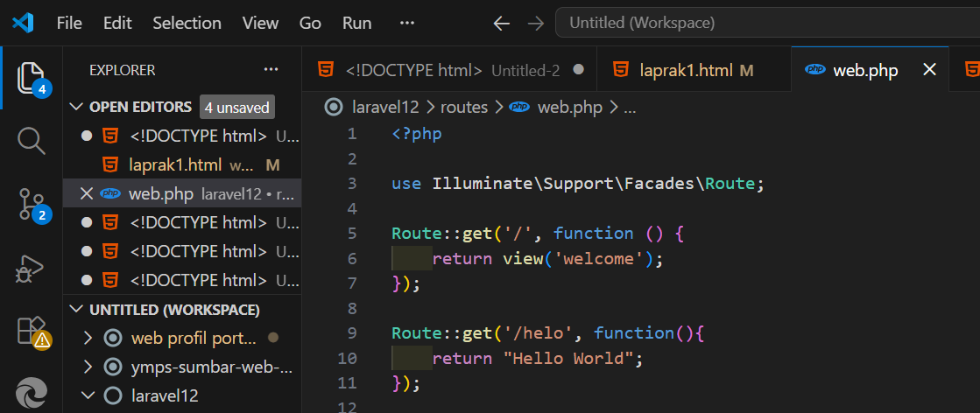The height and width of the screenshot is (413, 980).
Task: Click the EXPLORER panel title
Action: point(123,70)
